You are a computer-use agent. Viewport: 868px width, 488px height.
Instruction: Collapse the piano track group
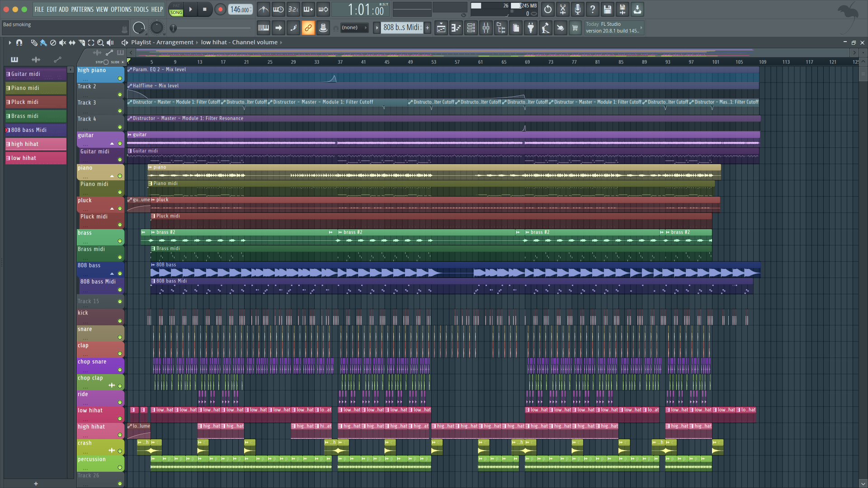click(x=112, y=176)
